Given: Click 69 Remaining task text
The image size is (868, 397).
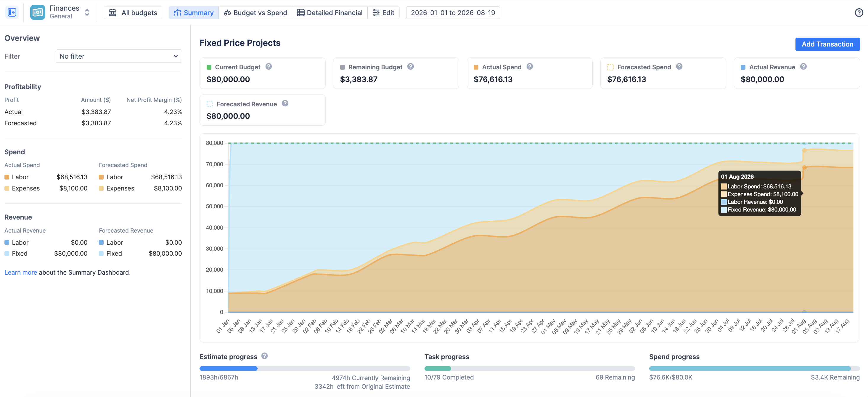Looking at the screenshot, I should pyautogui.click(x=615, y=377).
